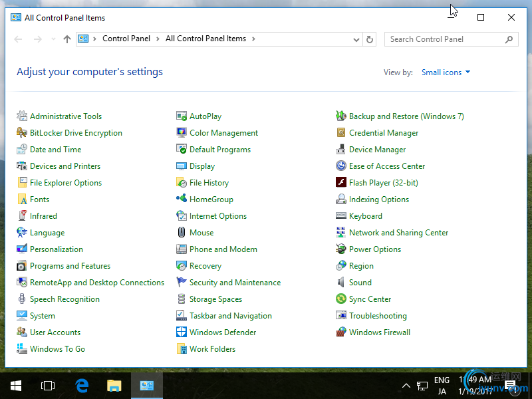This screenshot has width=532, height=399.
Task: Open the Keyboard icon
Action: click(341, 215)
